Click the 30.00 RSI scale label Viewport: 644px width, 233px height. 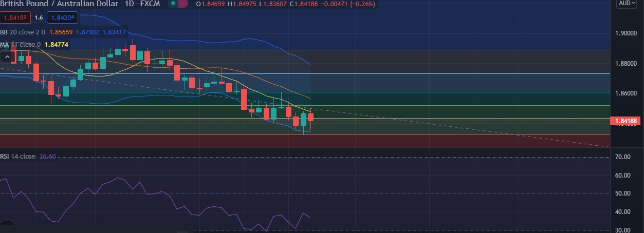(623, 230)
